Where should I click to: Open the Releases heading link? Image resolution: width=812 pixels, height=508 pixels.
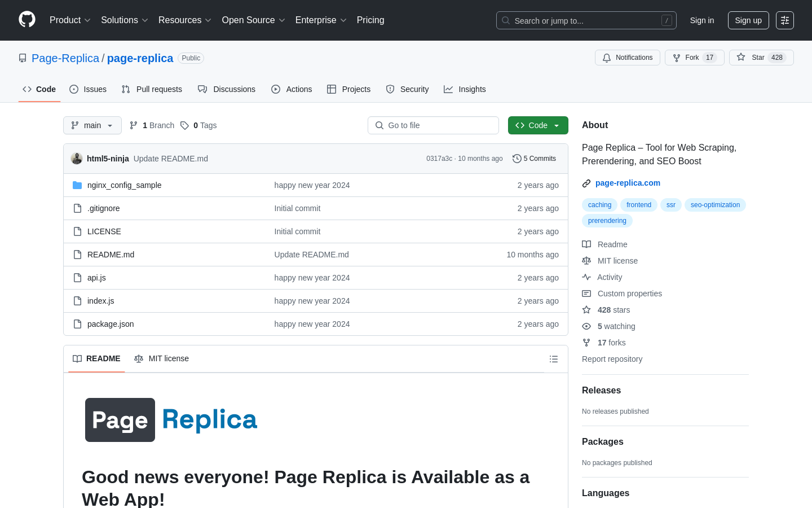[601, 390]
